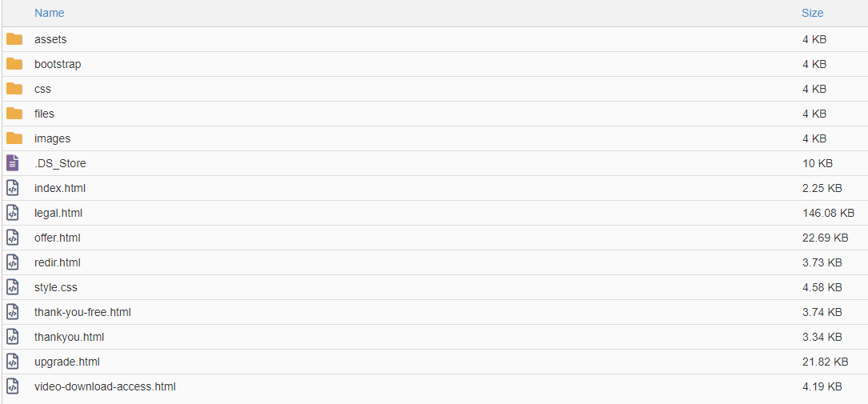
Task: Click the index.html code file icon
Action: pos(12,188)
